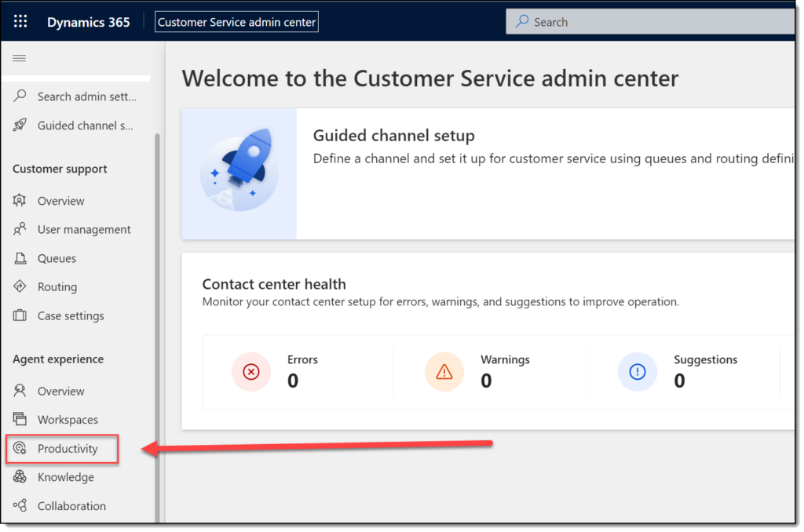This screenshot has height=532, width=804.
Task: Click the Agent experience Overview icon
Action: pos(20,391)
